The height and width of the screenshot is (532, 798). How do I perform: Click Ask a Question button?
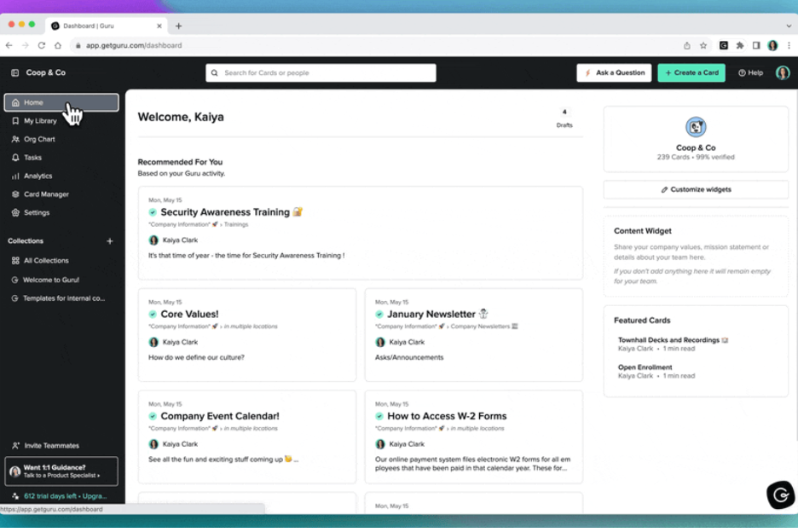(614, 72)
